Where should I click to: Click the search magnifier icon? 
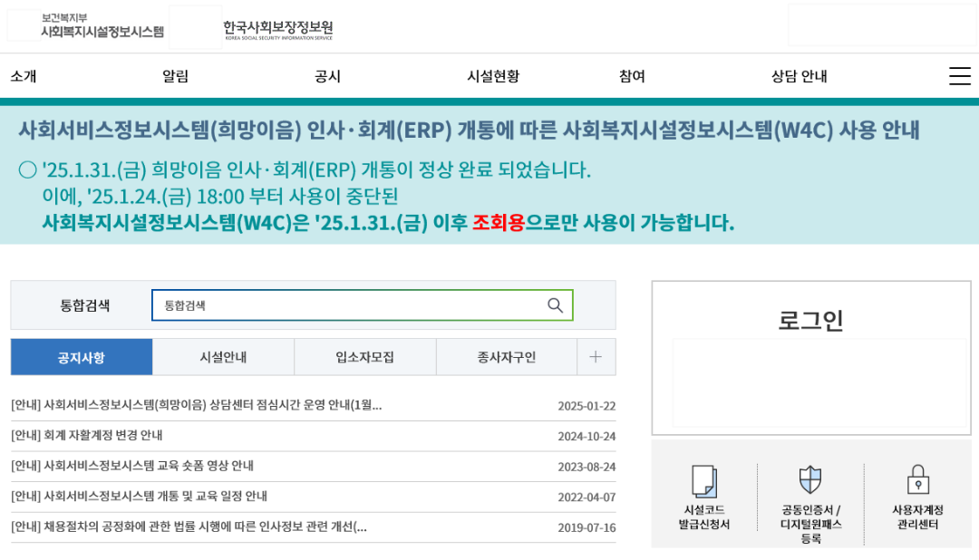pos(553,305)
